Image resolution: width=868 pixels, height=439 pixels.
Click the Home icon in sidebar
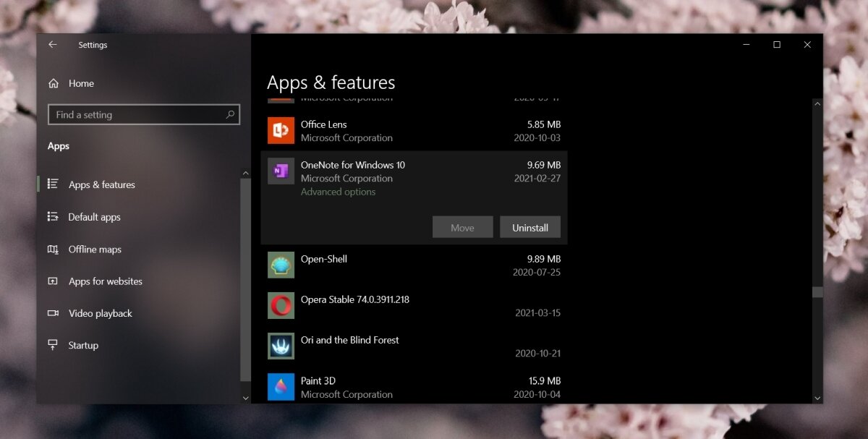click(x=54, y=83)
